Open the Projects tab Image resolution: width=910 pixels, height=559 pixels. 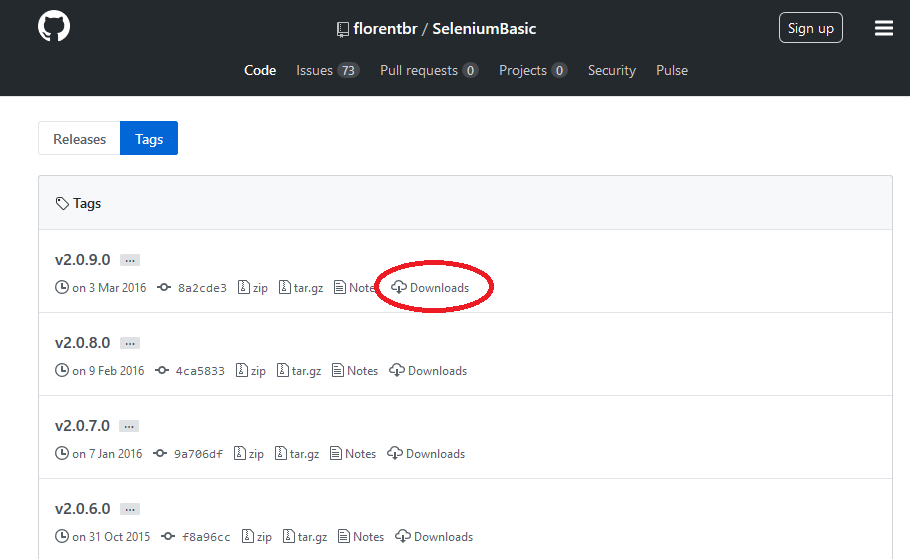coord(533,70)
